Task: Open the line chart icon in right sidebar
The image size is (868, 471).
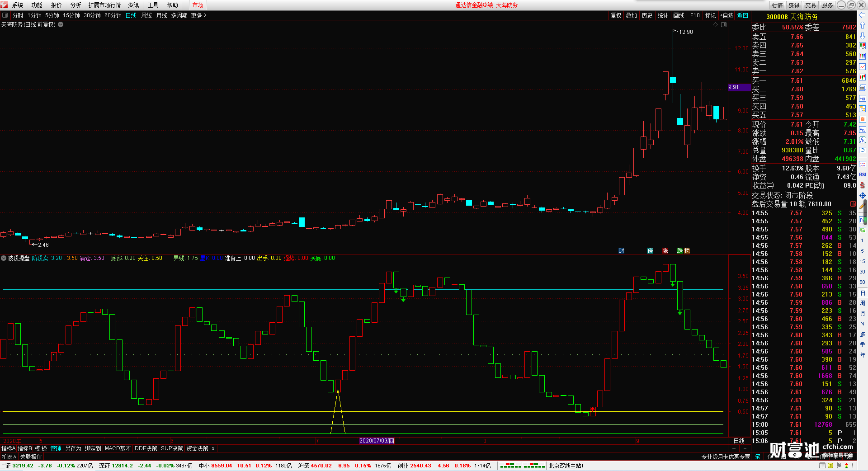Action: (x=863, y=67)
